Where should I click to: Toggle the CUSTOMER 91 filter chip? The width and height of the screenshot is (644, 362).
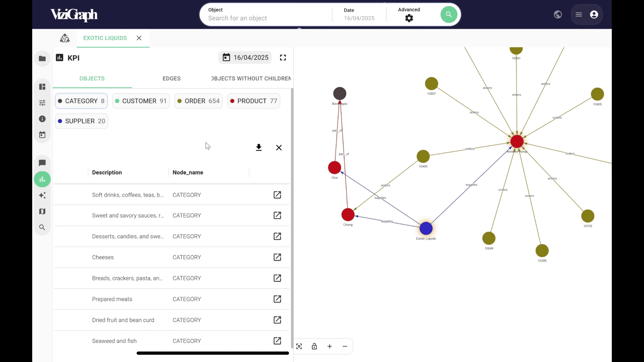(141, 101)
